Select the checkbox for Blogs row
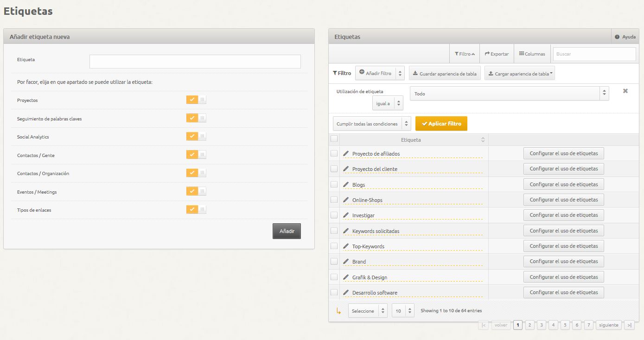Viewport: 644px width, 340px height. click(x=334, y=184)
